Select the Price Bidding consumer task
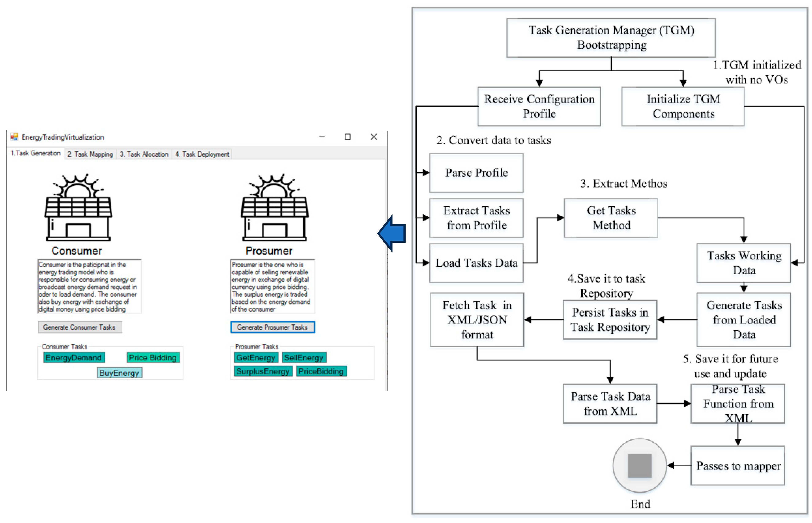812x523 pixels. (x=153, y=358)
